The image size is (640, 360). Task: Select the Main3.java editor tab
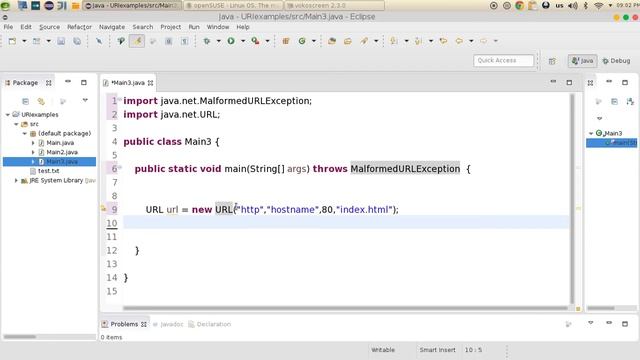pyautogui.click(x=128, y=83)
